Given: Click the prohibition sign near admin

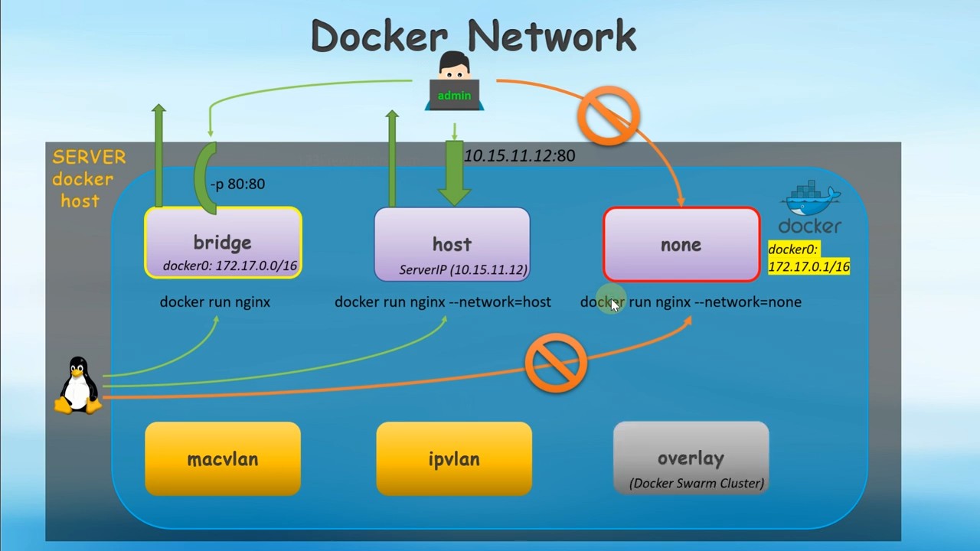Looking at the screenshot, I should click(x=609, y=116).
